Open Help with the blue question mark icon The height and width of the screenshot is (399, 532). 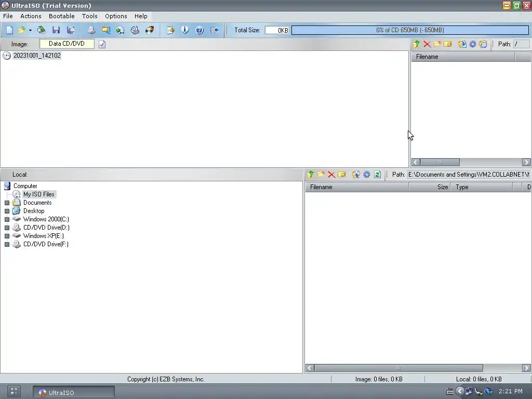(x=199, y=30)
